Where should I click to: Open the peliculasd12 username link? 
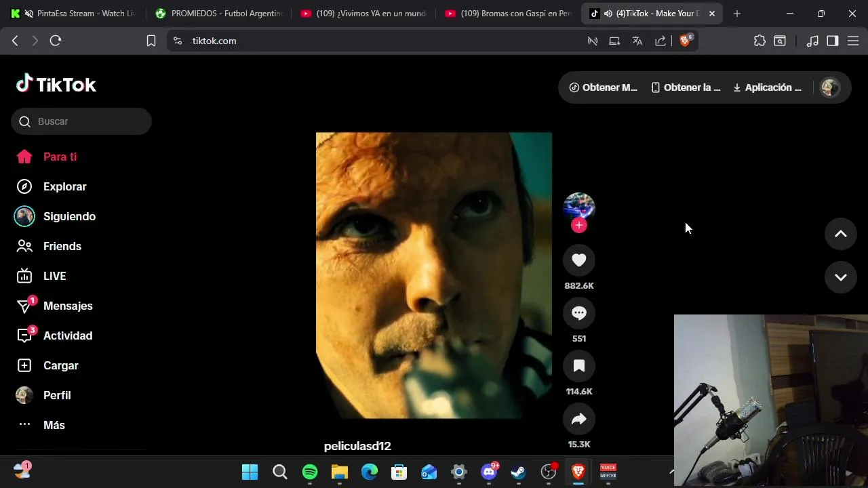click(x=357, y=446)
